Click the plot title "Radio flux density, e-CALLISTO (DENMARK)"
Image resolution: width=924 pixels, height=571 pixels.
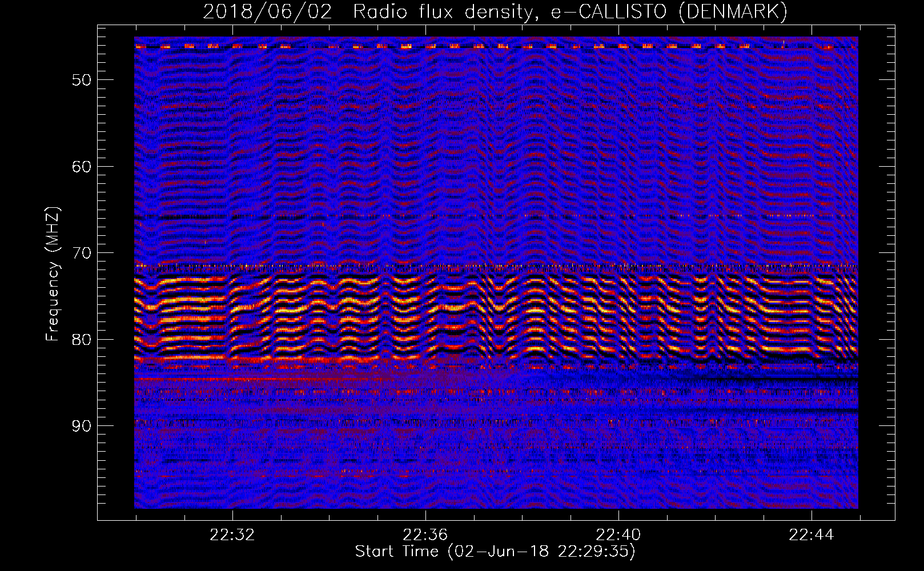pos(570,12)
